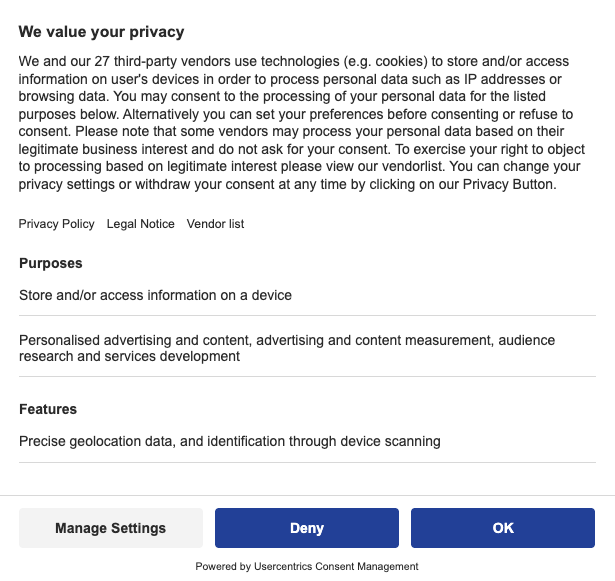
Task: Expand the Precise geolocation data feature
Action: click(307, 441)
